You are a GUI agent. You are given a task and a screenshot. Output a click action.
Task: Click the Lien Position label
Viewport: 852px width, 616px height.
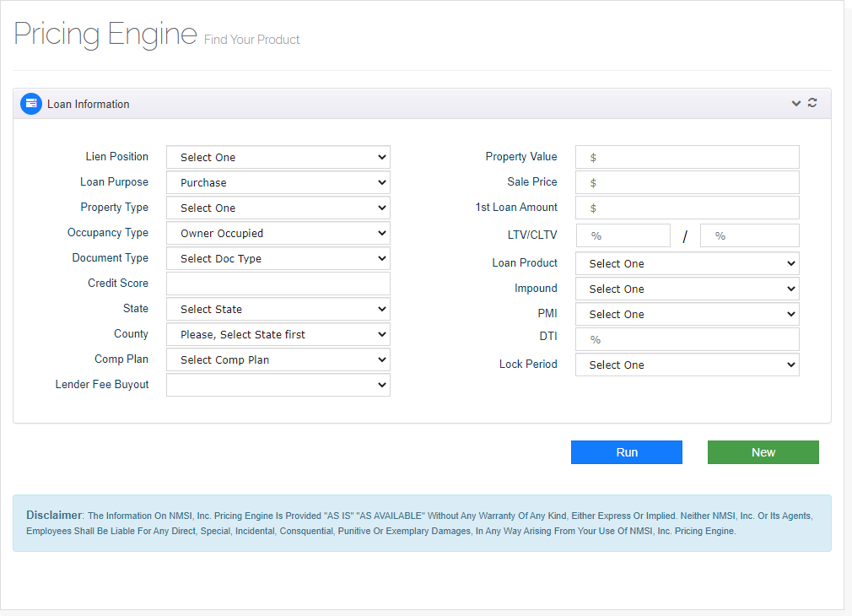(116, 157)
